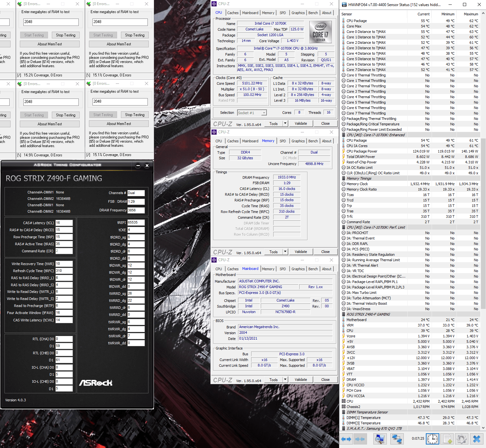Screen dimensions: 486x448
Task: Click the MemTest title icon of the 14.9% coverage window
Action: click(20, 84)
